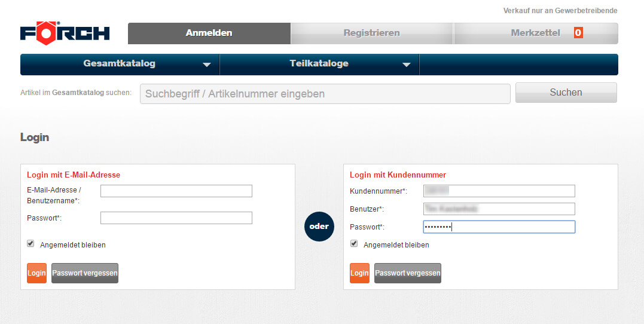Open the Anmelden tab
644x324 pixels.
(209, 33)
